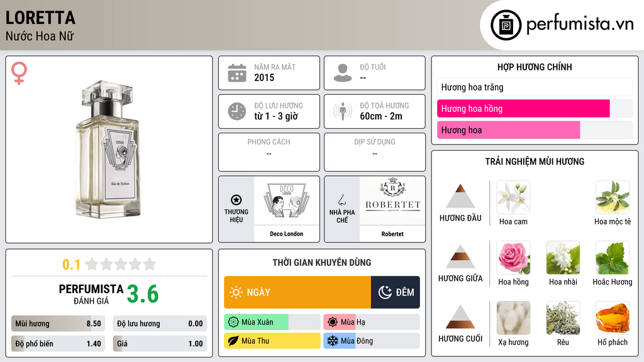644x362 pixels.
Task: Click the Mùa Đông season bar
Action: click(x=372, y=341)
